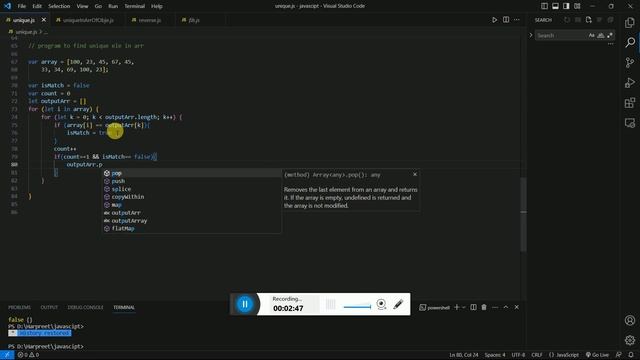Click the webcam icon in recorder
The image size is (640, 360).
click(x=381, y=304)
